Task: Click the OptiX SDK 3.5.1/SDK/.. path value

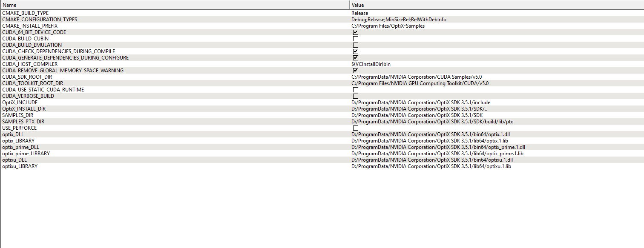Action: click(419, 109)
